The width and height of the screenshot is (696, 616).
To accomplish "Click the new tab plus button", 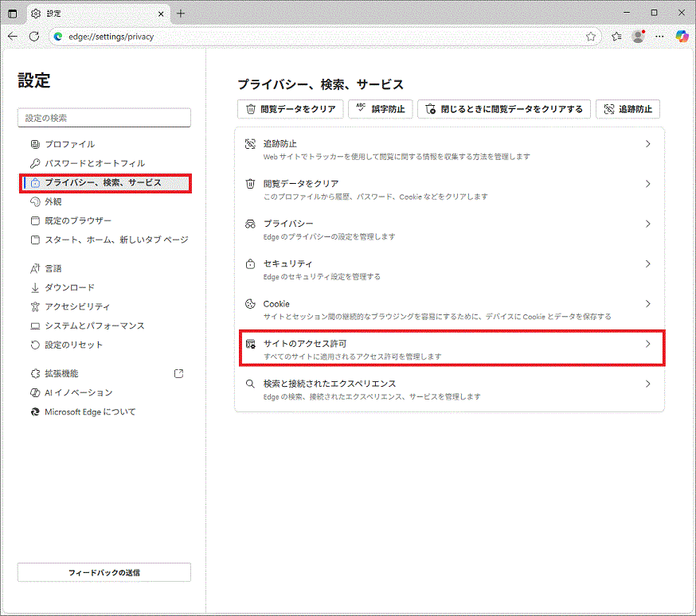I will [x=181, y=14].
